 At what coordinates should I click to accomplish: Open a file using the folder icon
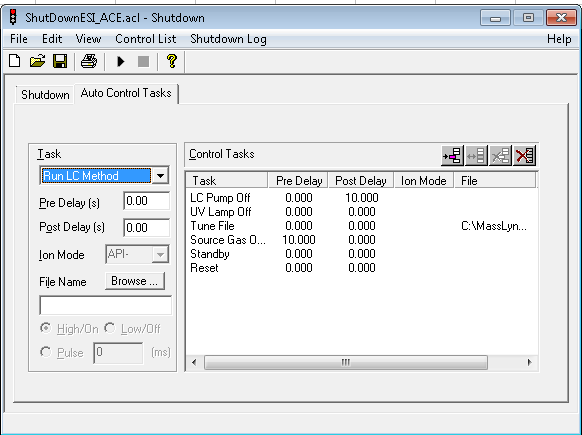tap(37, 61)
